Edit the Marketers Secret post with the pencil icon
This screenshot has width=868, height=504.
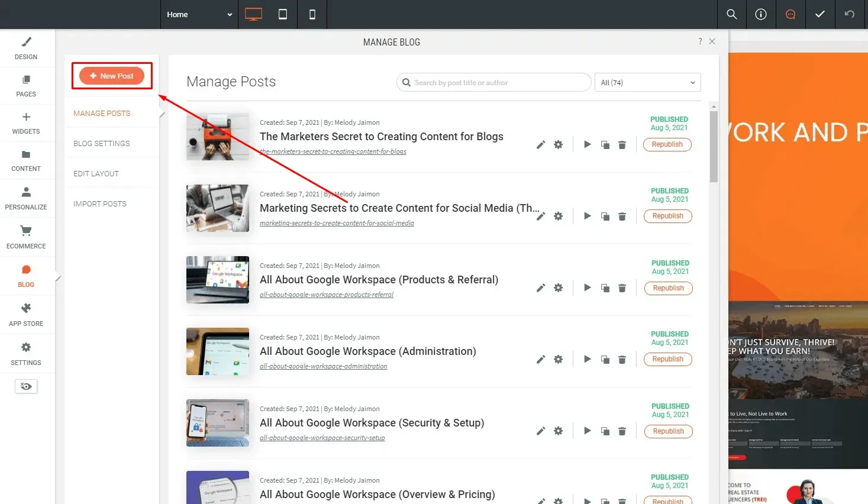[x=540, y=144]
